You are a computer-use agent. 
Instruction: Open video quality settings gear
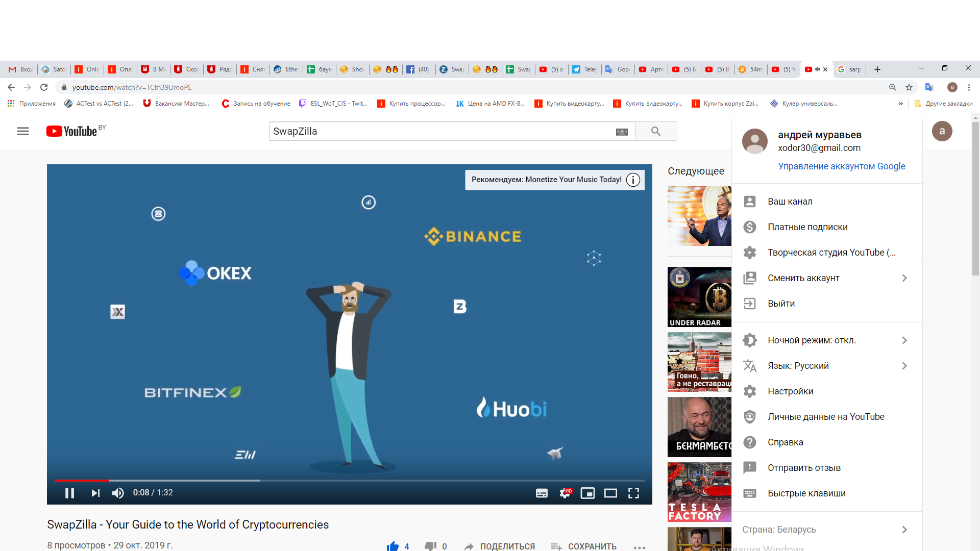[565, 493]
